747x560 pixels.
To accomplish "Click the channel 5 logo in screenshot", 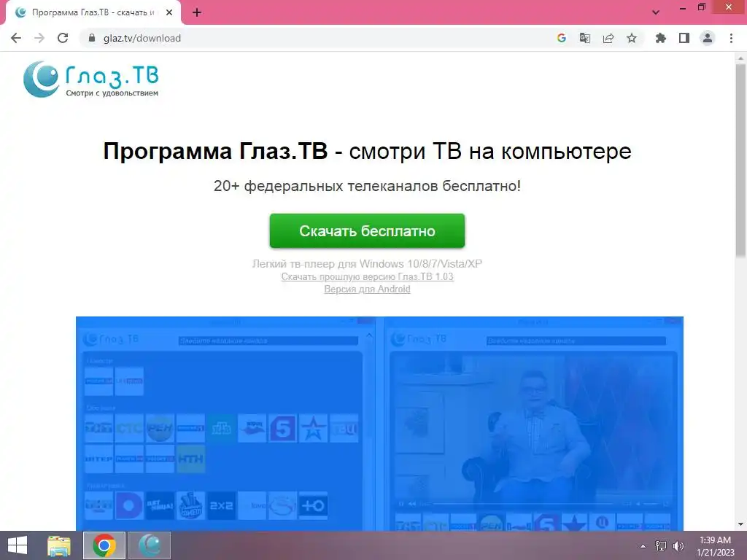I will (x=282, y=429).
